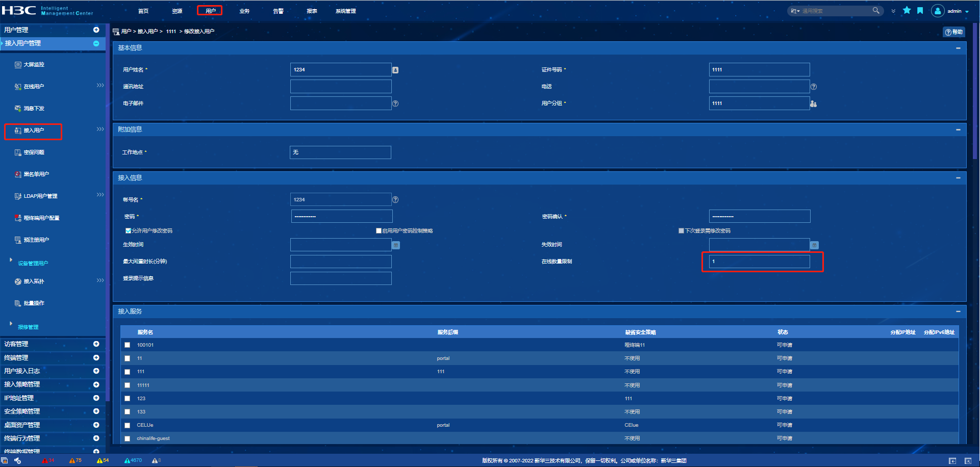Click the help icon beside 帐号名 field
Screen dimensions: 980x467
click(x=395, y=200)
